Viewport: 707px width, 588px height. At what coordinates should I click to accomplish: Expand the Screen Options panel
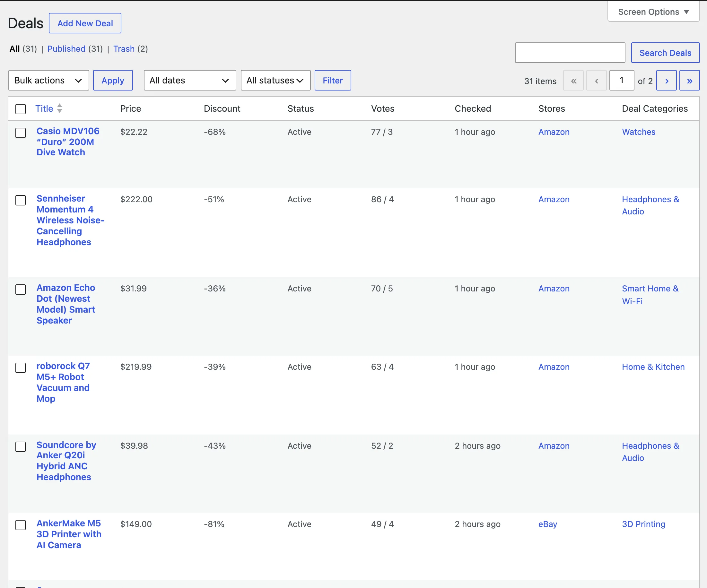[653, 12]
